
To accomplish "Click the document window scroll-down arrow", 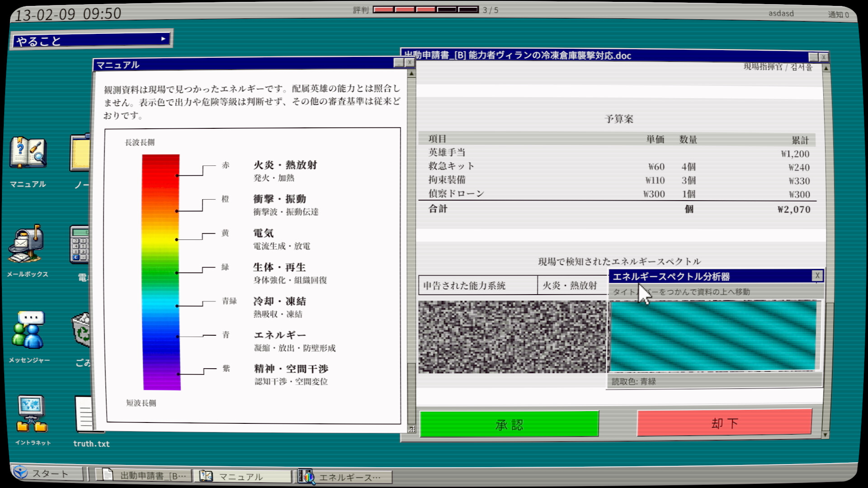I will click(825, 435).
